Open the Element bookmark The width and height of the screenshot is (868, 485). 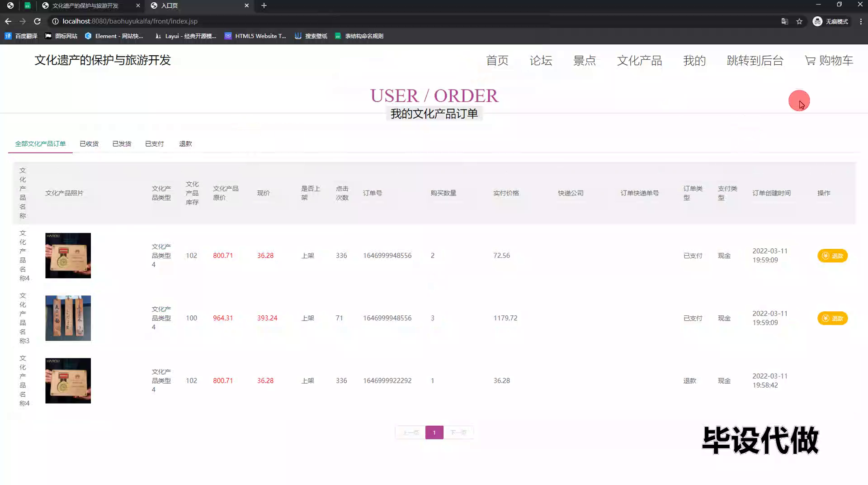click(114, 36)
